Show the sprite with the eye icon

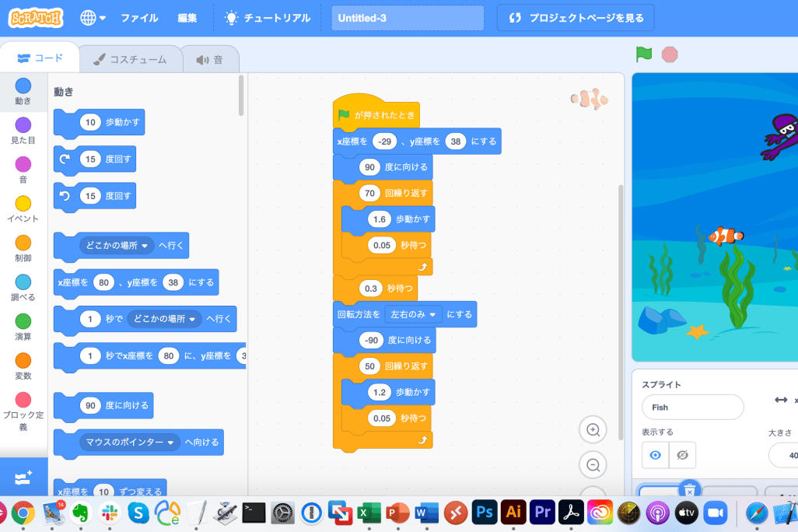[x=655, y=455]
